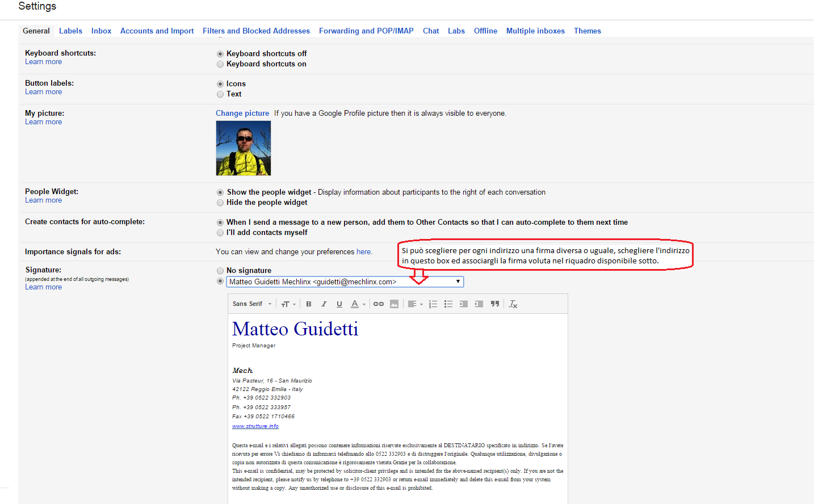Apply italic formatting in signature editor
814x504 pixels.
point(324,304)
